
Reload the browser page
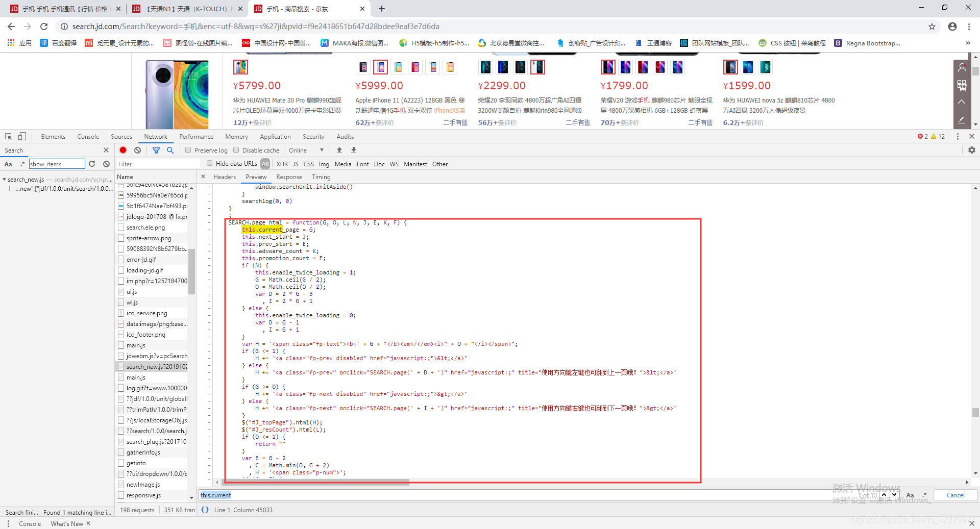coord(44,27)
